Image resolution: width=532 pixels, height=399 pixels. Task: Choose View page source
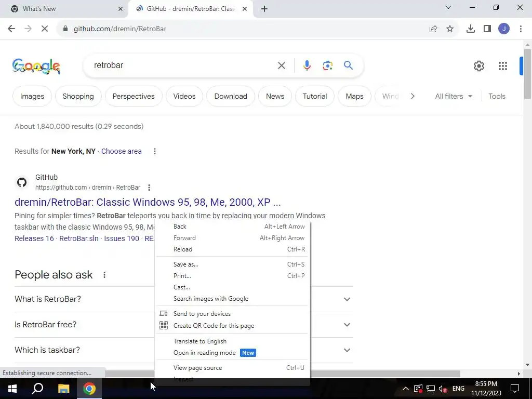click(x=232, y=368)
